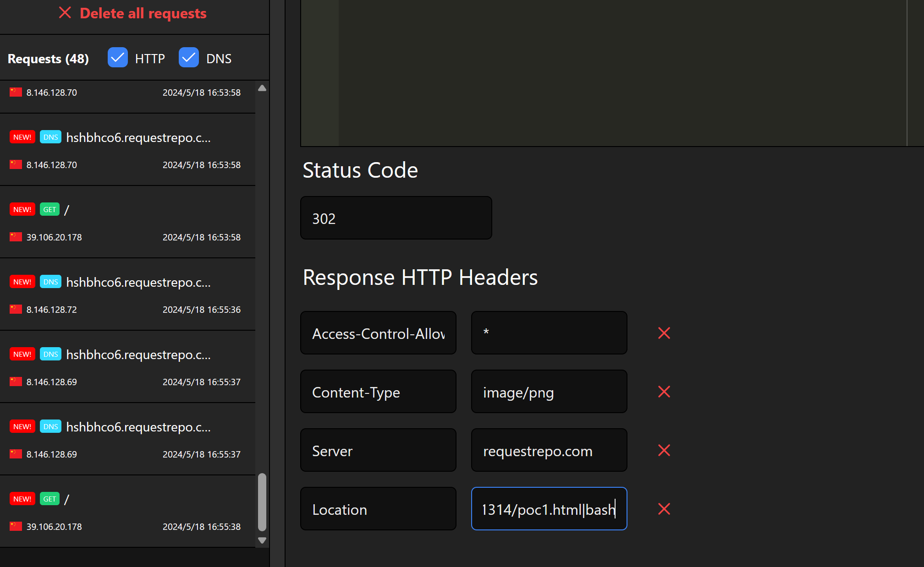Click China flag next to 39.106.20.178 at 16:55:38
Screen dimensions: 924x567
[x=16, y=526]
